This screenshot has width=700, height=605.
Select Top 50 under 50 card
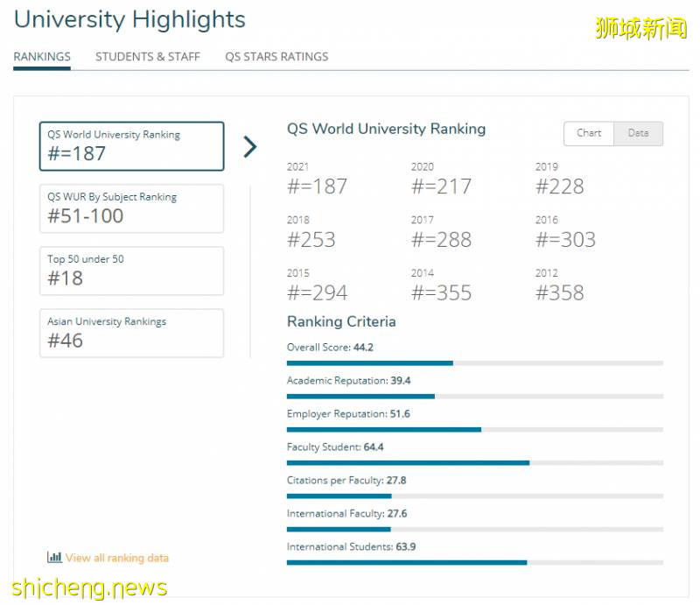(131, 271)
